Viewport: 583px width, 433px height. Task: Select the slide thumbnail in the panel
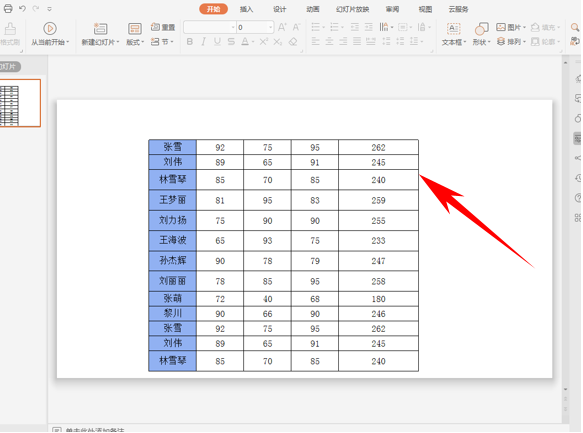20,103
